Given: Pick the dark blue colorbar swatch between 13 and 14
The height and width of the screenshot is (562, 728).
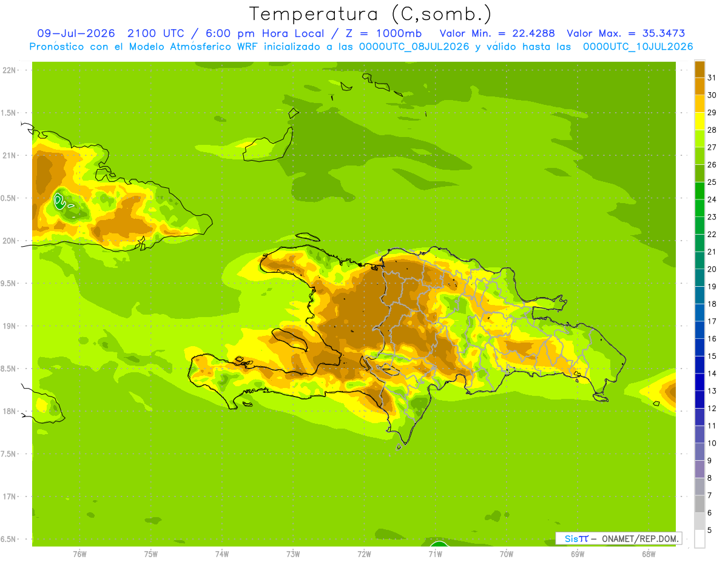Looking at the screenshot, I should [699, 382].
